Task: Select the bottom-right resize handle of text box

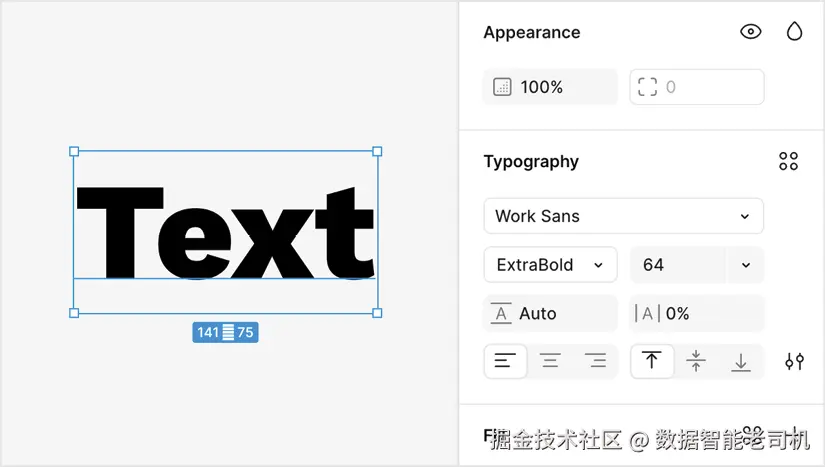Action: 377,313
